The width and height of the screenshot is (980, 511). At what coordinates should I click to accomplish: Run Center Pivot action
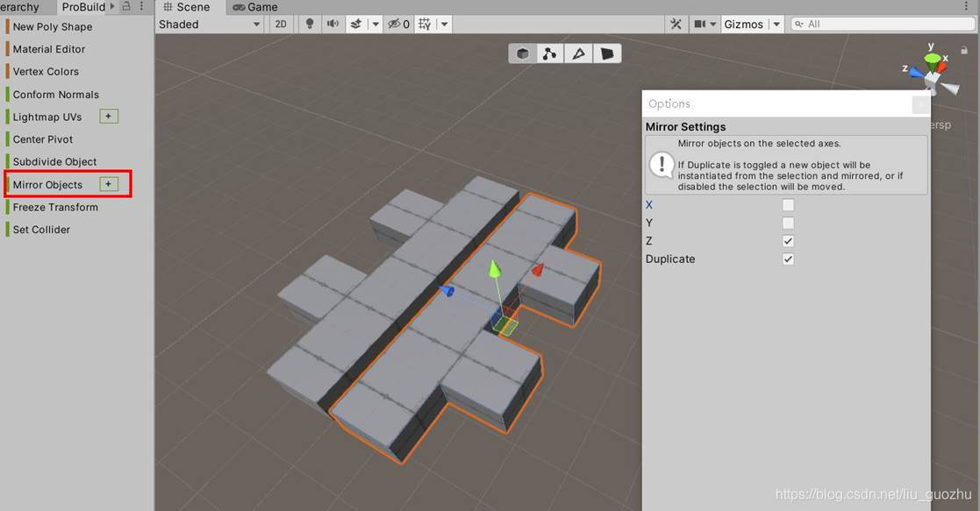point(42,140)
